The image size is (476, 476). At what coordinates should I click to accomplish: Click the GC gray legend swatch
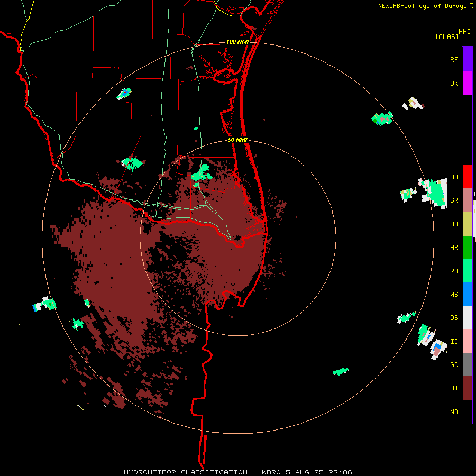click(x=467, y=364)
